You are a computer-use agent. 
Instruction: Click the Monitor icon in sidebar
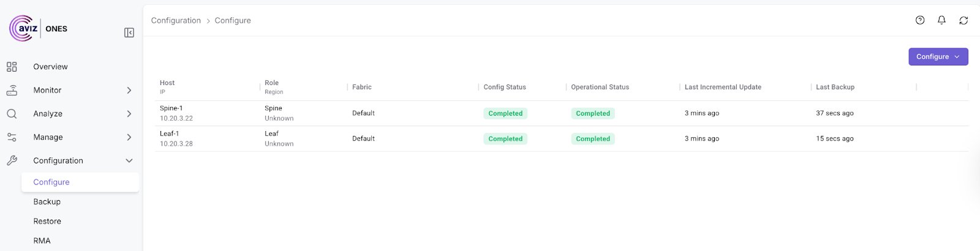12,90
